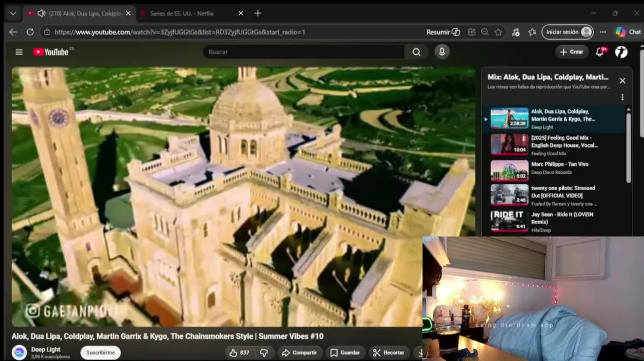Open the favorites list icon

click(x=532, y=32)
